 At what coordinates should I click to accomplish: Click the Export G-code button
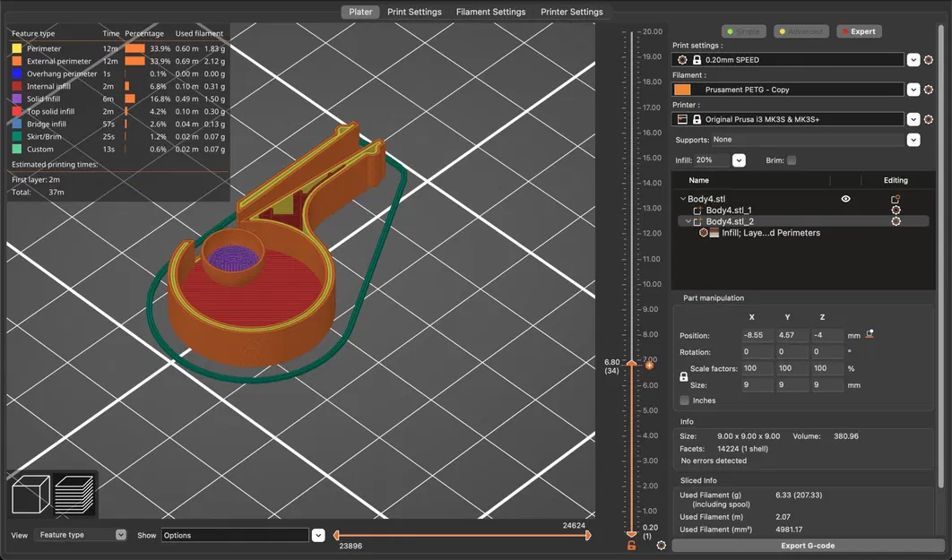pos(805,546)
